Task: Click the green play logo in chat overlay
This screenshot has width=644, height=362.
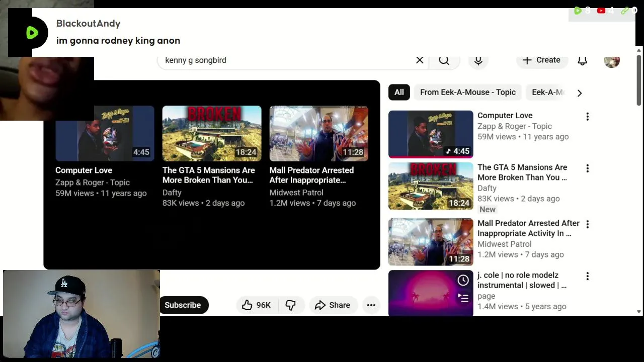Action: click(32, 33)
